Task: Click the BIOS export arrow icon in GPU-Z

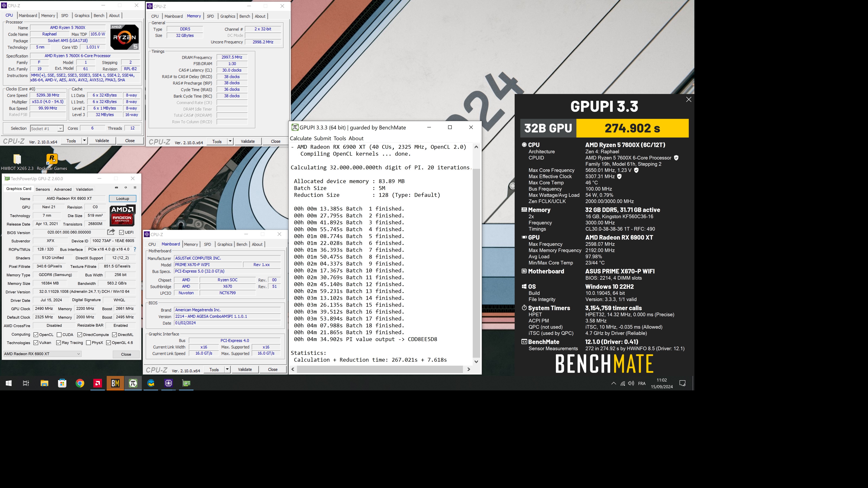Action: click(x=111, y=232)
